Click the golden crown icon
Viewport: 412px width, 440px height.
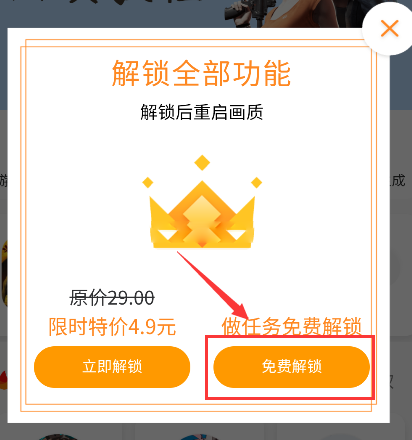click(202, 214)
